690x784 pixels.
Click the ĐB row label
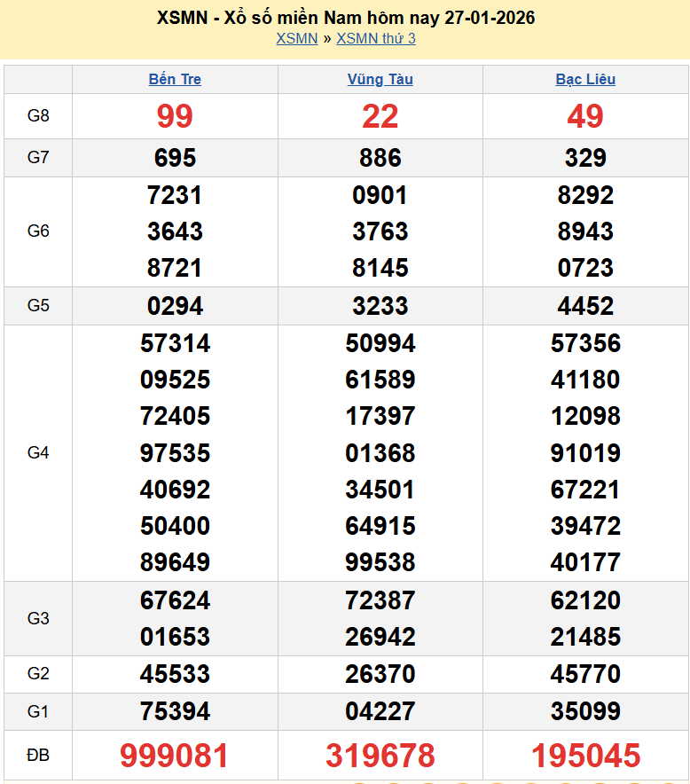(38, 756)
